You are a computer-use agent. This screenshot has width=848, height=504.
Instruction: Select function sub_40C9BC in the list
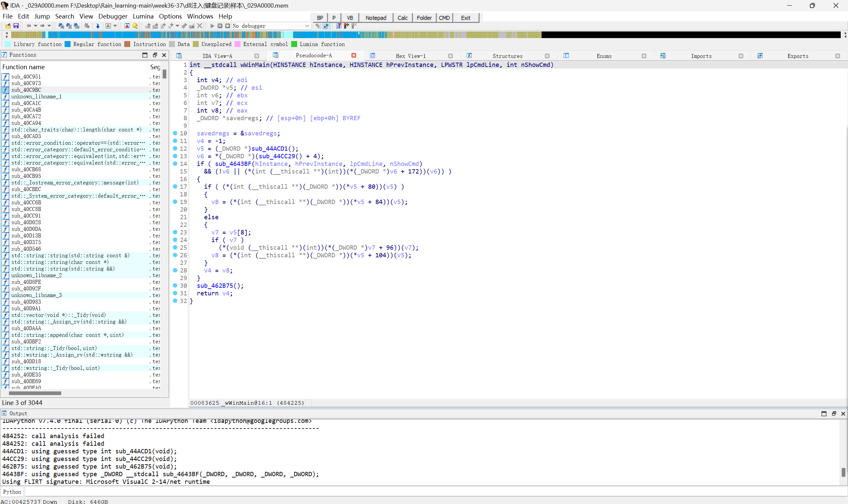(81, 90)
